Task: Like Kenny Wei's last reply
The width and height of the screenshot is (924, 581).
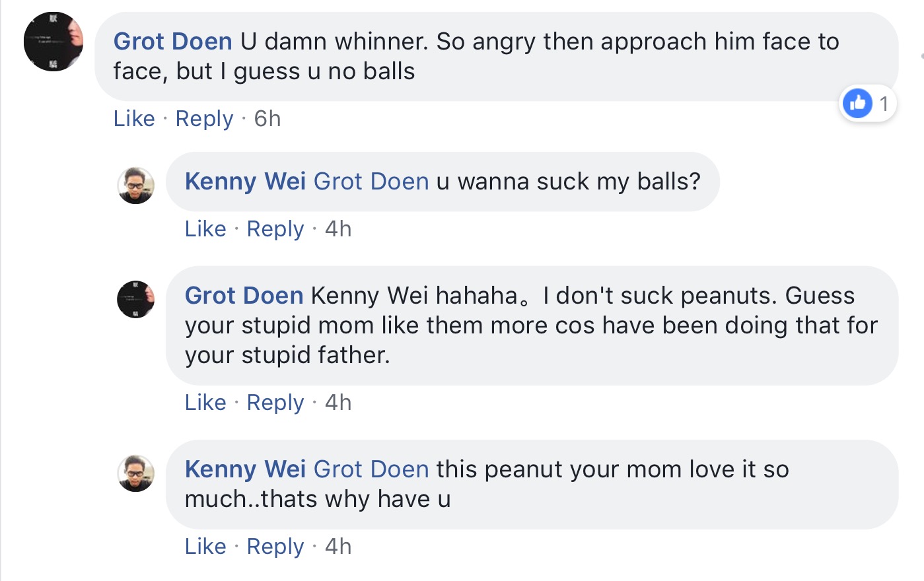Action: [x=205, y=547]
